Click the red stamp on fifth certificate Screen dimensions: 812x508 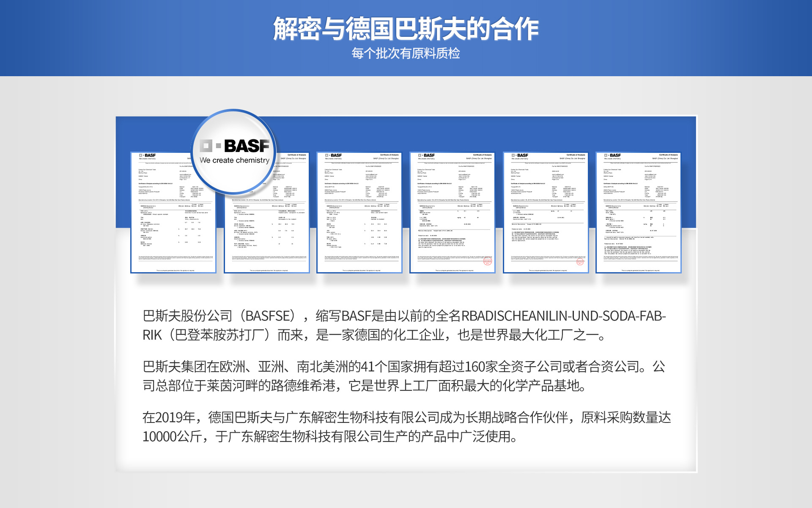580,262
